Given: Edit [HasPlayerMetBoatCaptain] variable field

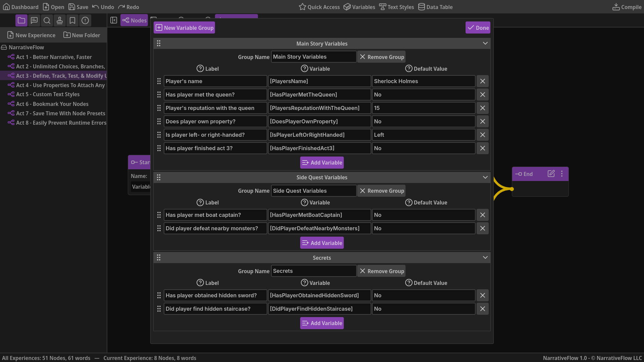Looking at the screenshot, I should 319,215.
